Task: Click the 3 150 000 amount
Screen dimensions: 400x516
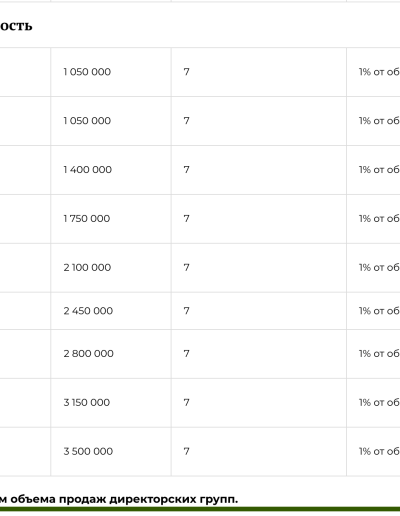Action: [x=87, y=402]
